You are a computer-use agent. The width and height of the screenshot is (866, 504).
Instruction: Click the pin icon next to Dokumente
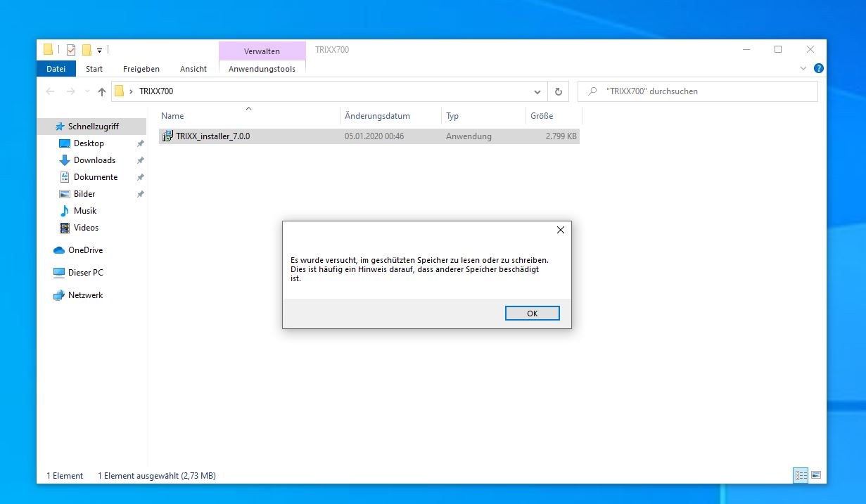click(x=140, y=177)
